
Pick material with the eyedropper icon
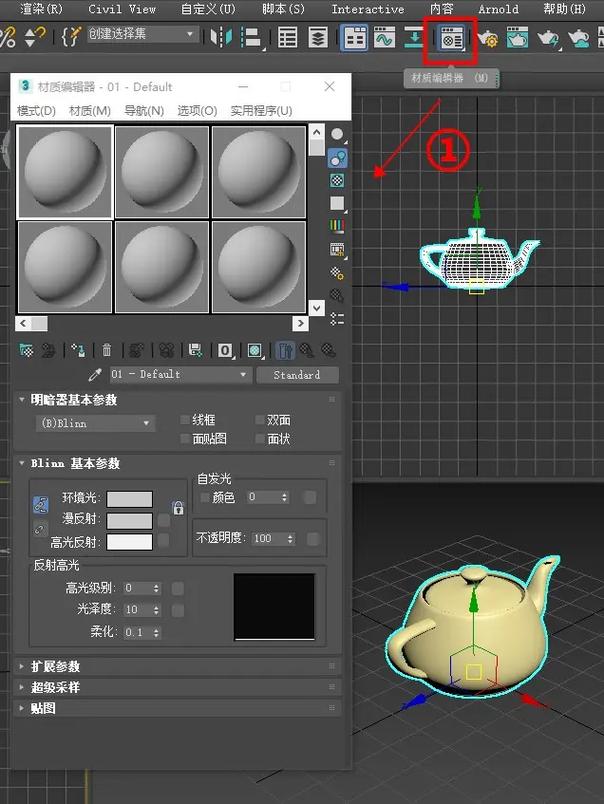[x=95, y=375]
